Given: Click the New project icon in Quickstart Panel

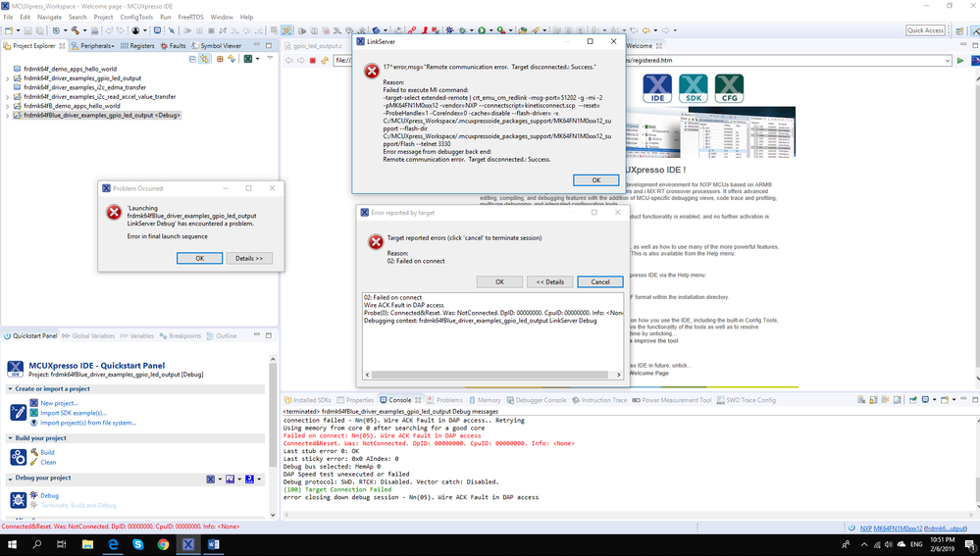Looking at the screenshot, I should tap(33, 403).
